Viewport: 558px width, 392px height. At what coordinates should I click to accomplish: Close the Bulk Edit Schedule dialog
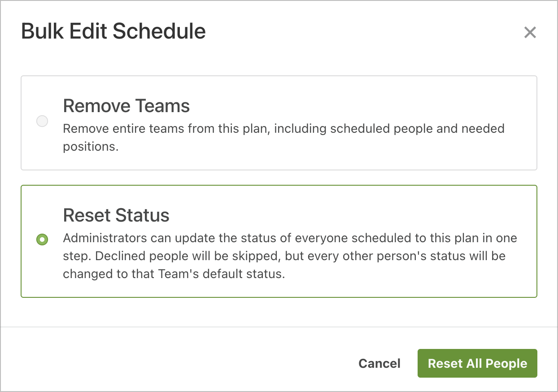point(530,32)
